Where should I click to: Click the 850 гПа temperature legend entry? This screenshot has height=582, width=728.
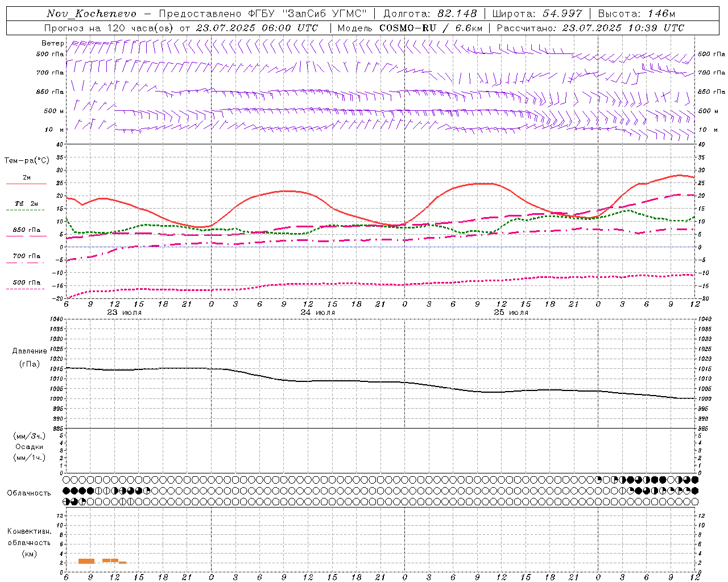tap(27, 230)
